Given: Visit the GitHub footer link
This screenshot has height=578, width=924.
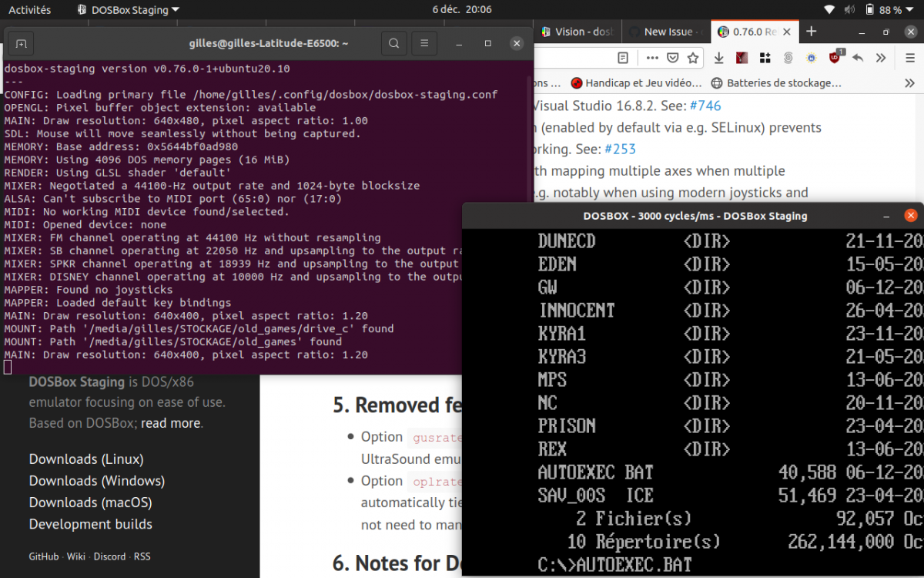Looking at the screenshot, I should pyautogui.click(x=44, y=556).
